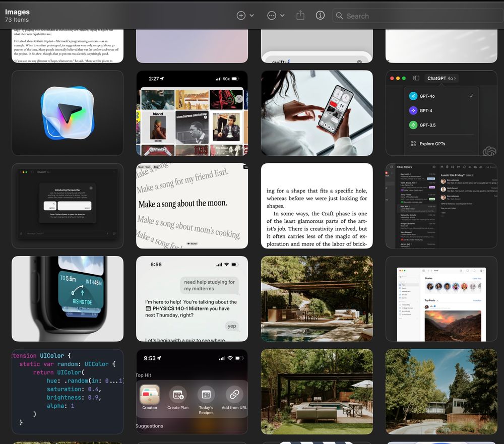Select the "Make a song about the moon" image
504x444 pixels.
click(192, 206)
